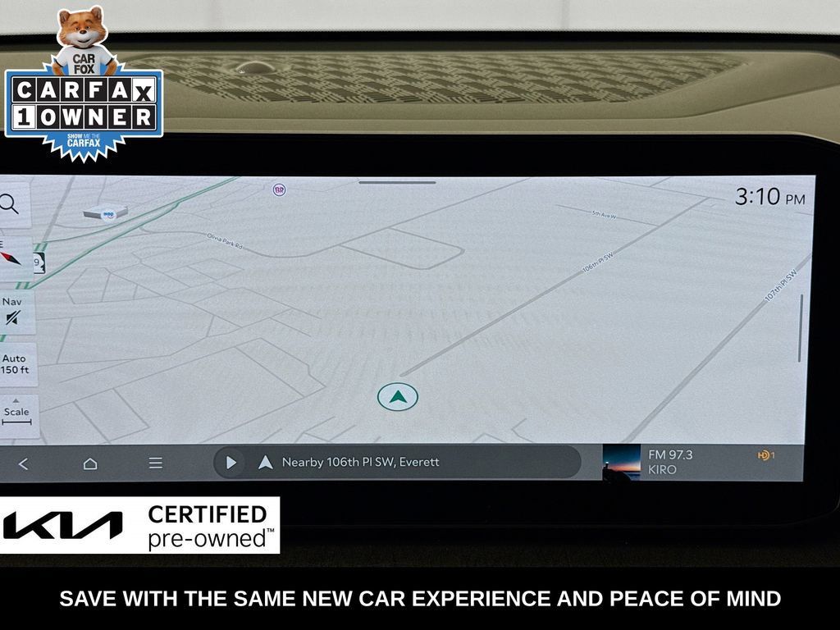The height and width of the screenshot is (630, 840).
Task: Tap the KIRO station name
Action: click(662, 470)
